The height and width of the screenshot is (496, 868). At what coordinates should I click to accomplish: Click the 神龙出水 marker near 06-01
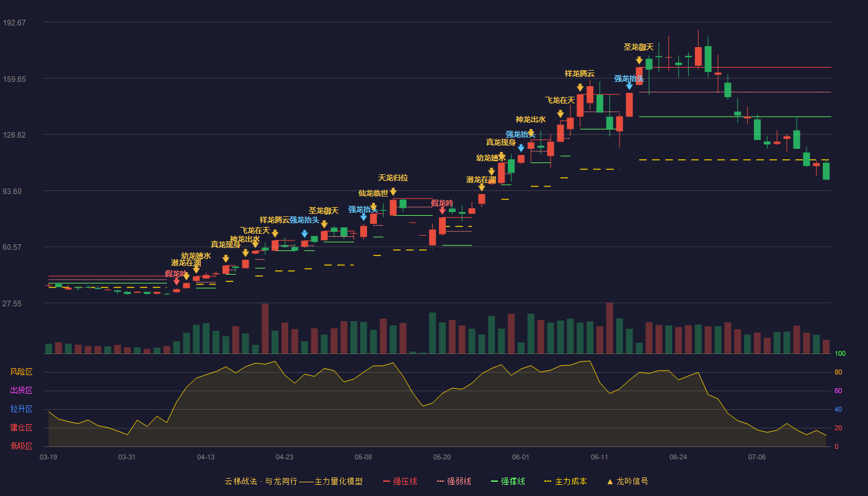point(531,120)
